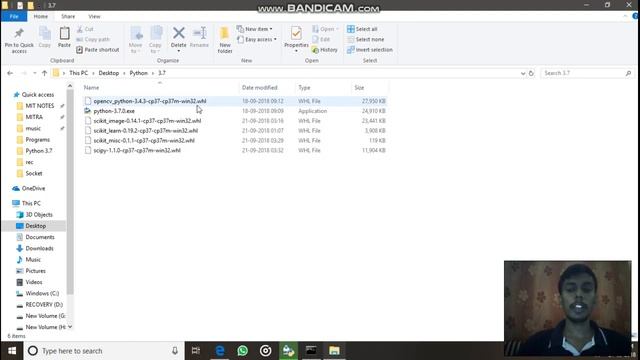Screen dimensions: 640x360
Task: Choose Paste shortcut in ribbon
Action: click(x=98, y=49)
